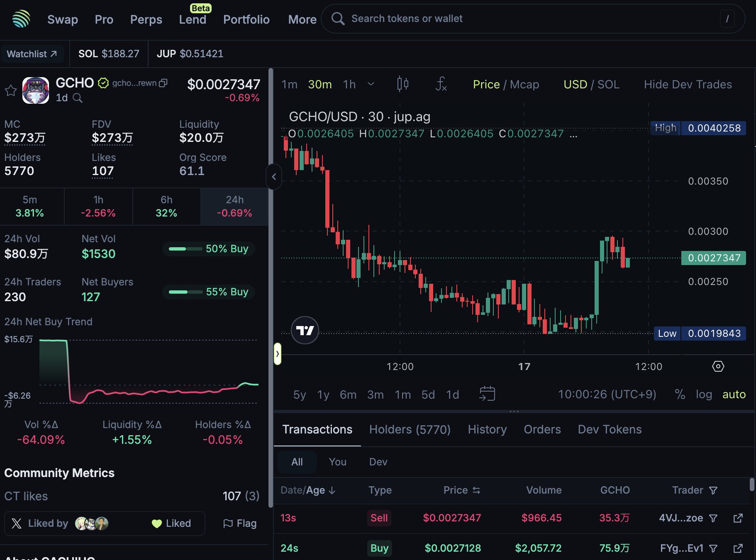Viewport: 756px width, 560px height.
Task: Open the Portfolio menu
Action: (x=246, y=19)
